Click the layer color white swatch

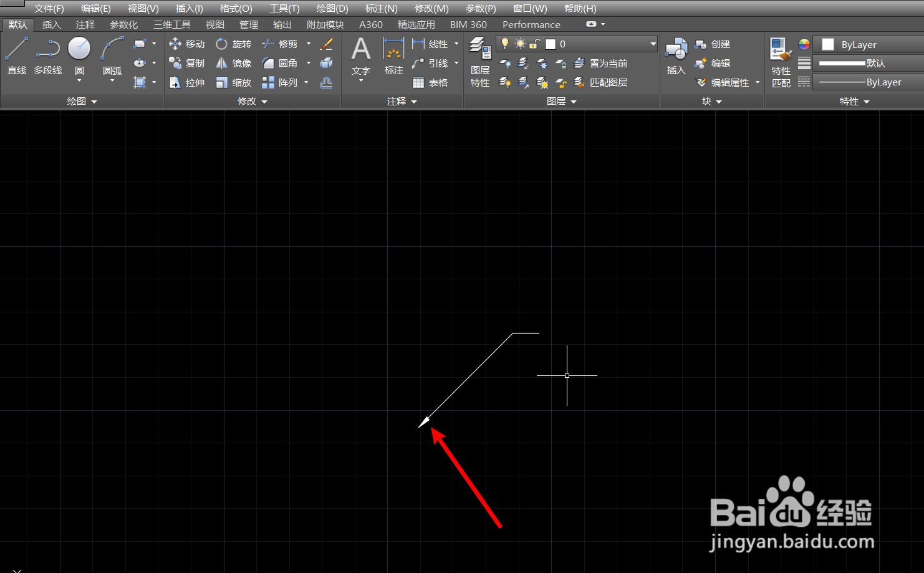click(551, 44)
